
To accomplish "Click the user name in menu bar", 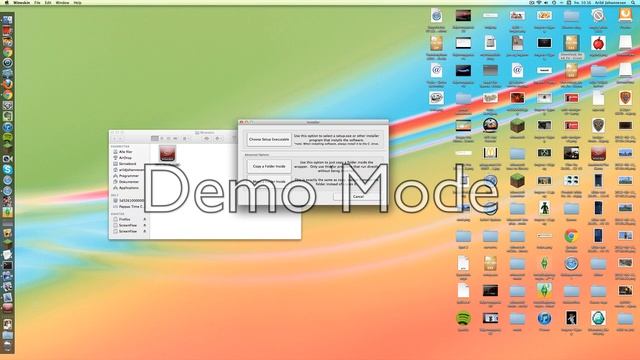I will pyautogui.click(x=611, y=2).
